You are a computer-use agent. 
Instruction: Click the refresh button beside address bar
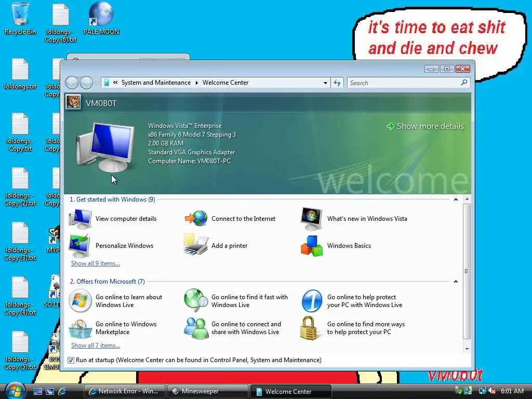tap(337, 83)
